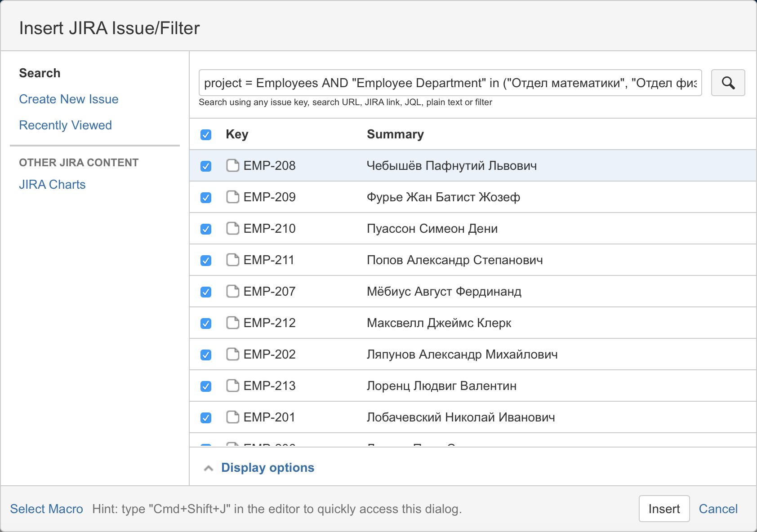Click the issue type icon beside EMP-211

click(232, 260)
